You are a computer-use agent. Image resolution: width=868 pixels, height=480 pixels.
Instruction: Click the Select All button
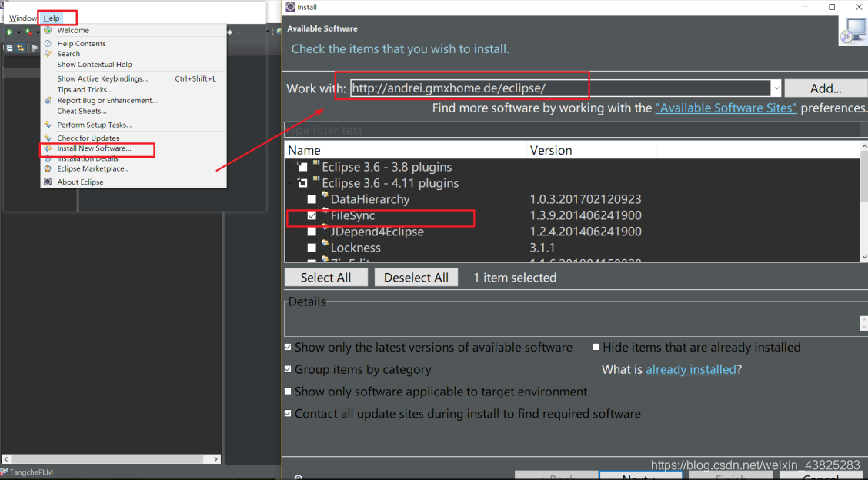pos(326,278)
